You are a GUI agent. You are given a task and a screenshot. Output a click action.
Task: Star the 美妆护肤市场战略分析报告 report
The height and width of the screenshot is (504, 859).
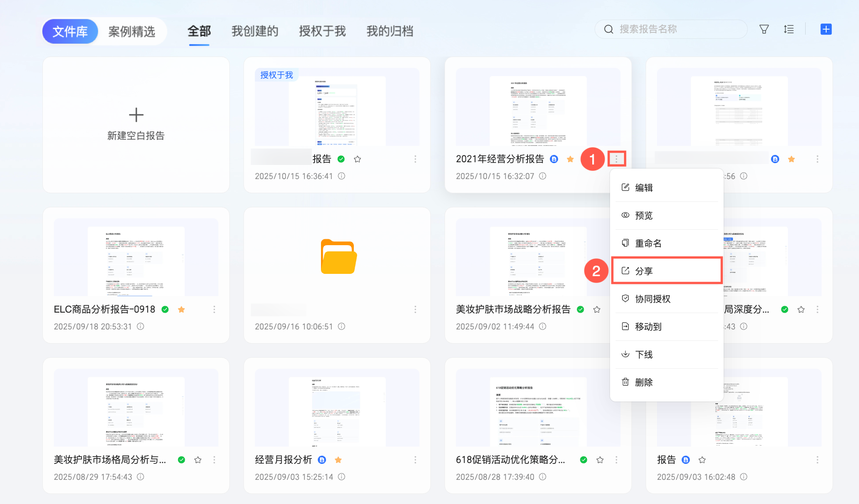point(597,309)
